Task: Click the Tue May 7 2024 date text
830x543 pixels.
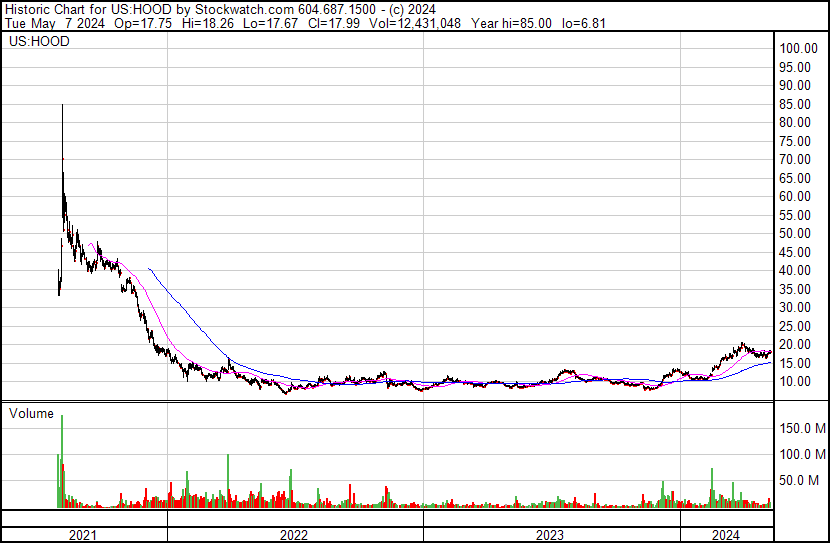Action: (55, 23)
